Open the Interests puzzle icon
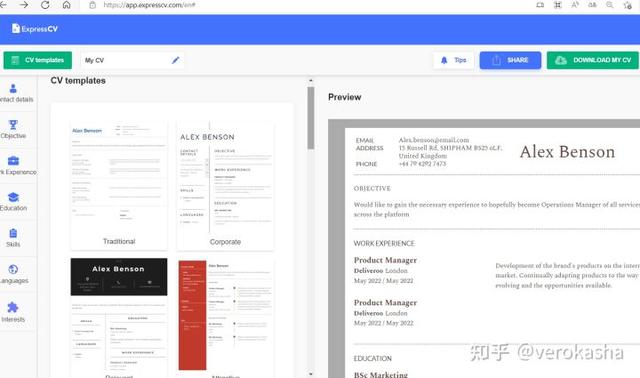Screen dimensions: 640x378 pos(13,307)
